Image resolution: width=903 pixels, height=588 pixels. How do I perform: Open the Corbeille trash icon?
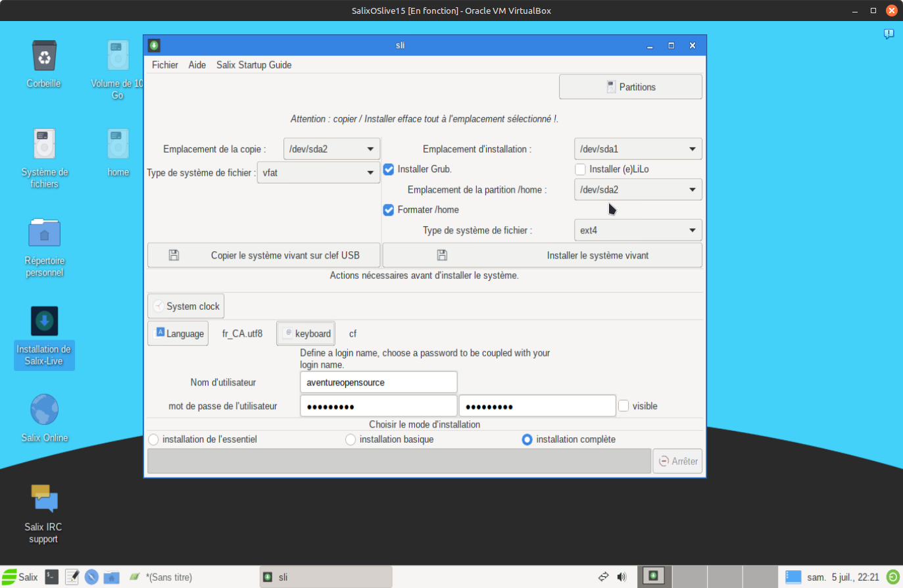[44, 56]
